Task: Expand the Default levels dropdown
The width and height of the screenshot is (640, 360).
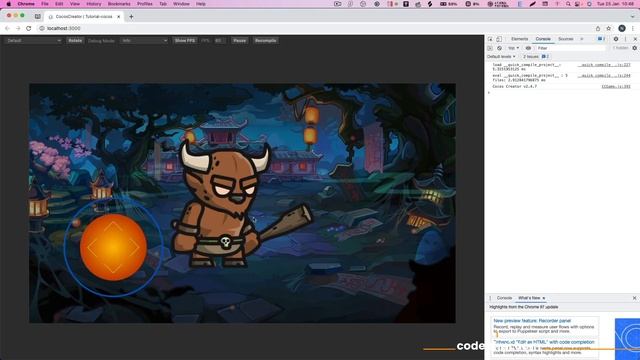Action: (x=501, y=56)
